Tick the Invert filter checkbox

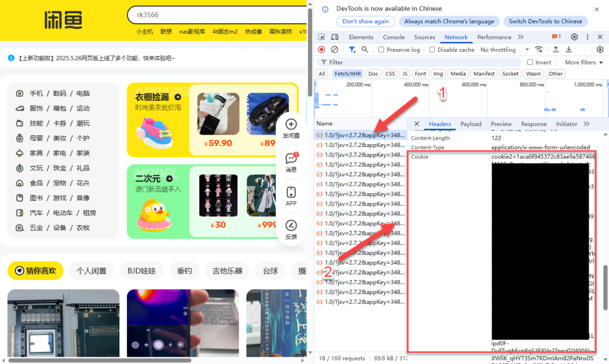[530, 62]
